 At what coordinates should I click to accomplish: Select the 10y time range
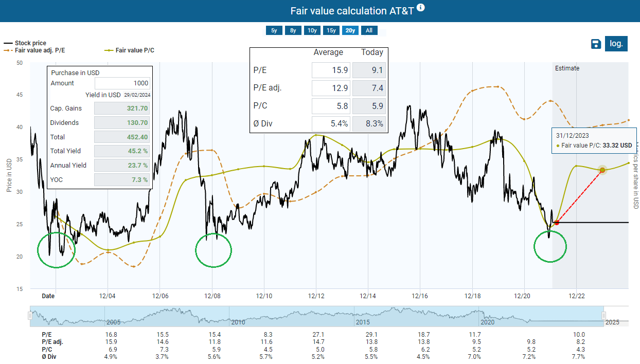pyautogui.click(x=312, y=30)
